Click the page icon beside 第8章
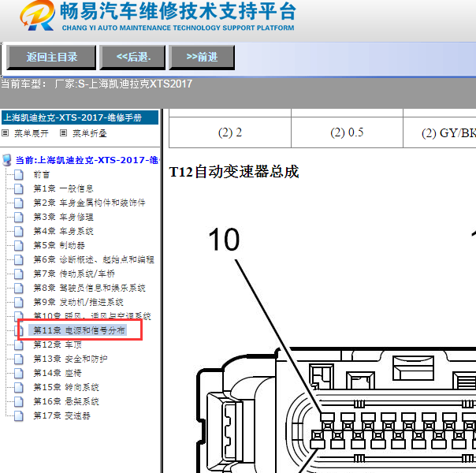 pyautogui.click(x=18, y=288)
